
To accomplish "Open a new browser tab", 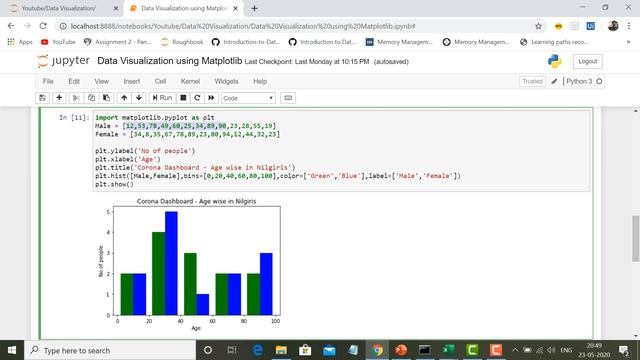I will pos(254,8).
